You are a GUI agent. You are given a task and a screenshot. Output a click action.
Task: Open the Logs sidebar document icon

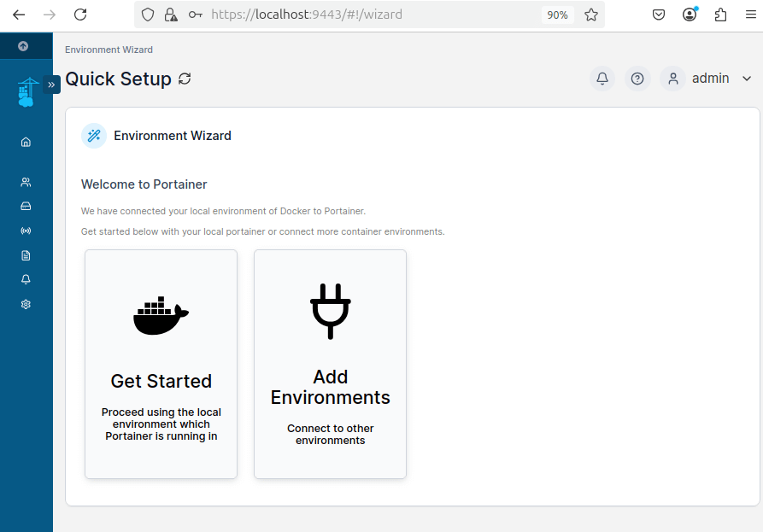(26, 255)
